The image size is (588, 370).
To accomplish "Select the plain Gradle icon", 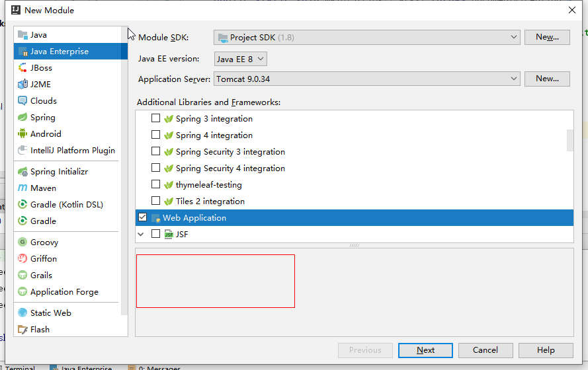I will pyautogui.click(x=22, y=221).
